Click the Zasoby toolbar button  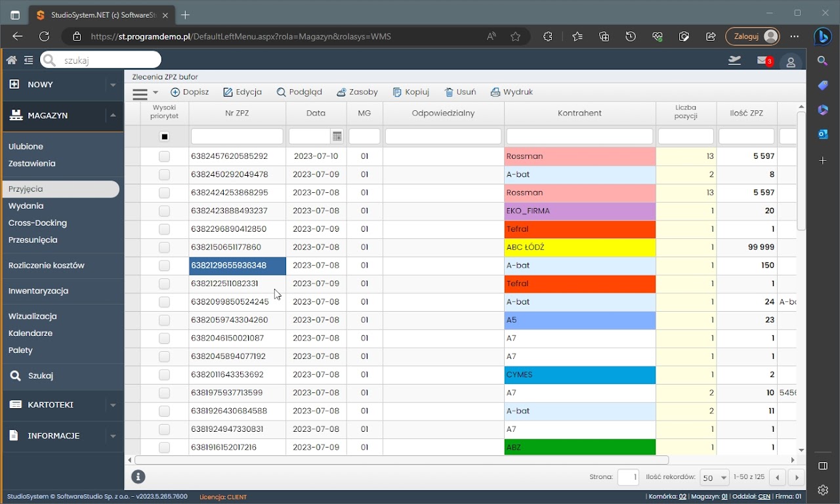pyautogui.click(x=357, y=93)
